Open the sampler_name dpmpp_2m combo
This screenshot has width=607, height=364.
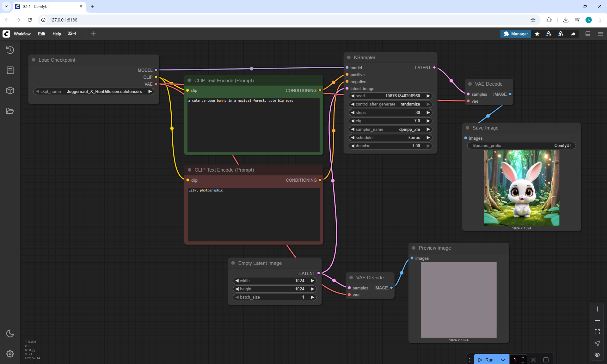pos(390,129)
